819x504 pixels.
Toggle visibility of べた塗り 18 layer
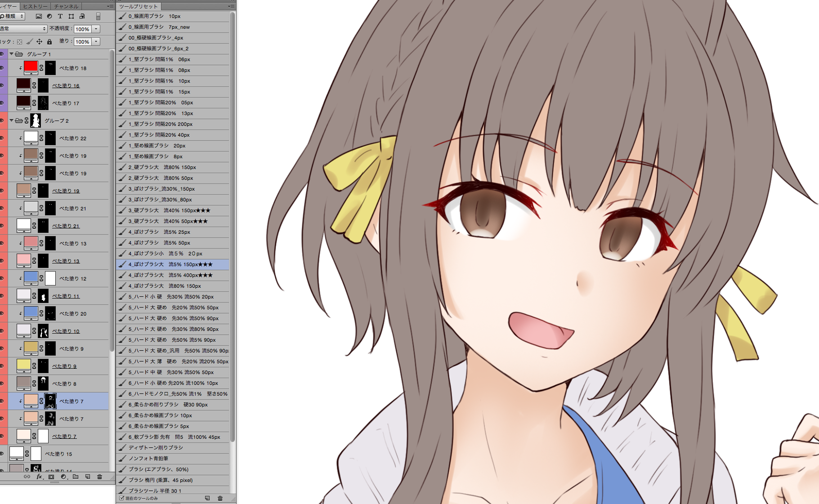(x=2, y=68)
